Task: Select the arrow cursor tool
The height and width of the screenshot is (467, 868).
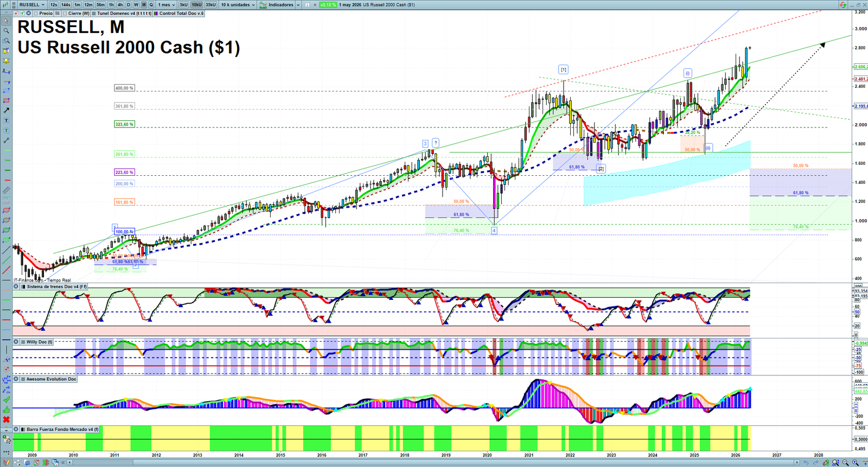Action: coord(6,21)
